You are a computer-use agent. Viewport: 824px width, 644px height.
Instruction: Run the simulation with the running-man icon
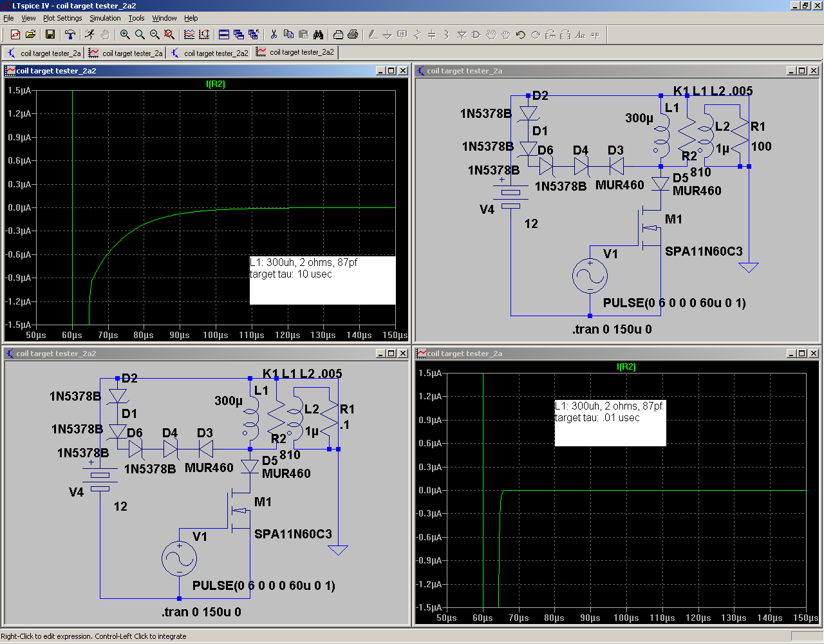(x=89, y=35)
